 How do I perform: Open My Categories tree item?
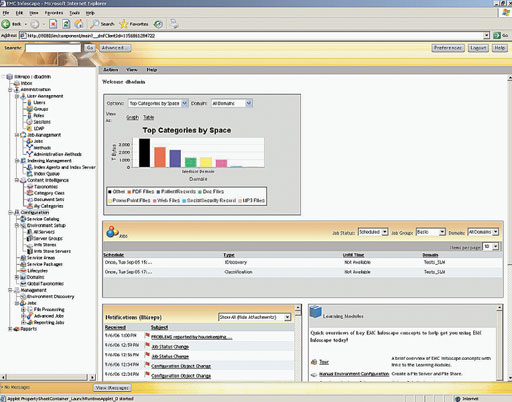(x=48, y=206)
